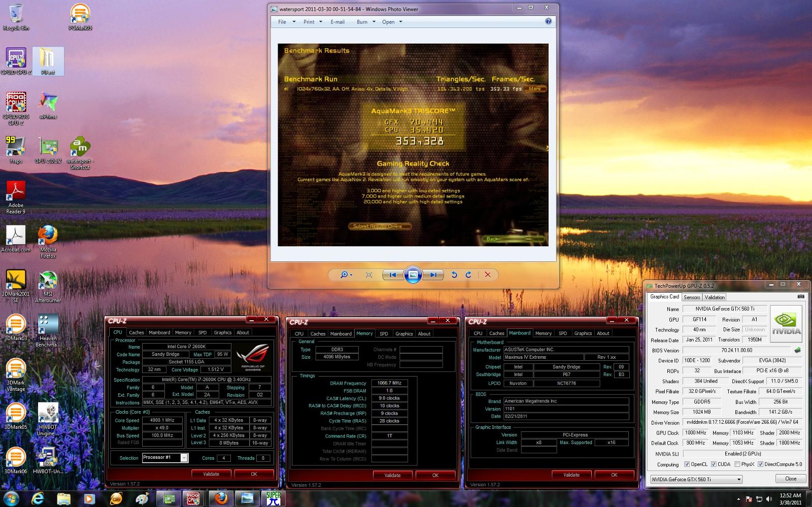Viewport: 812px width, 507px height.
Task: Select the GPU-Z.0.5.2 desktop icon
Action: tap(48, 150)
